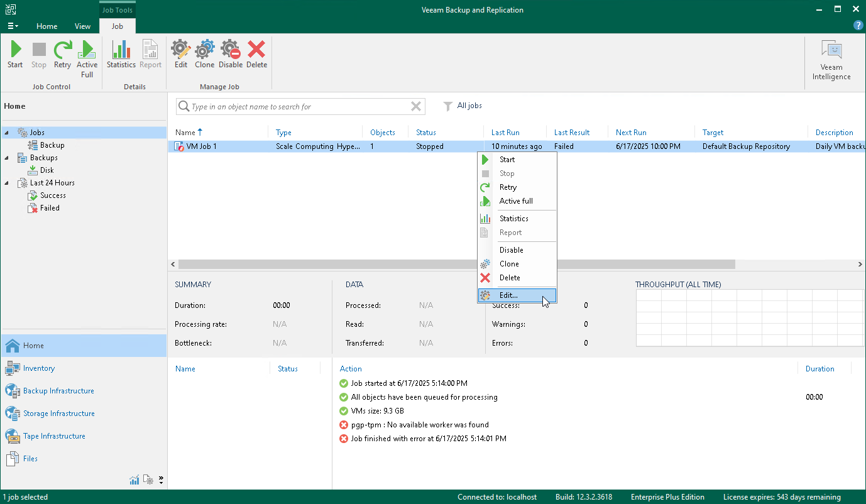Image resolution: width=866 pixels, height=504 pixels.
Task: Click Disable in the Manage Job ribbon group
Action: 231,55
